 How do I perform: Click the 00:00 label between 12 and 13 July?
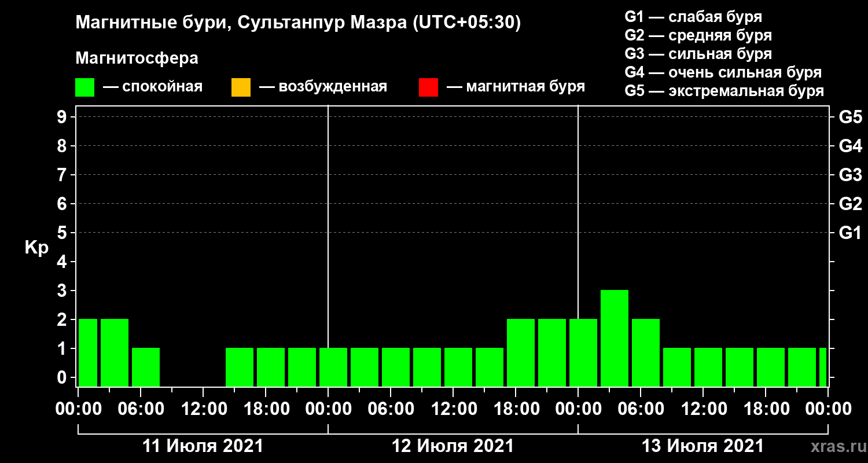coord(578,409)
